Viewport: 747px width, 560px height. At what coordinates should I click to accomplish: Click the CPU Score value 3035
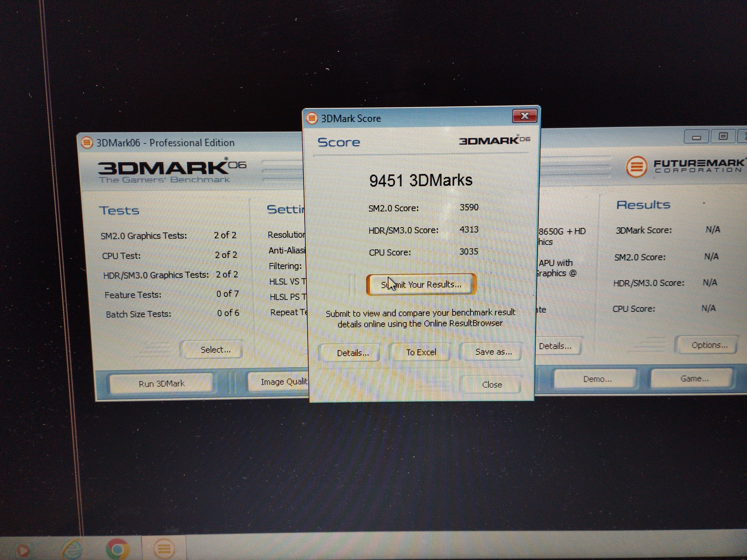(468, 252)
